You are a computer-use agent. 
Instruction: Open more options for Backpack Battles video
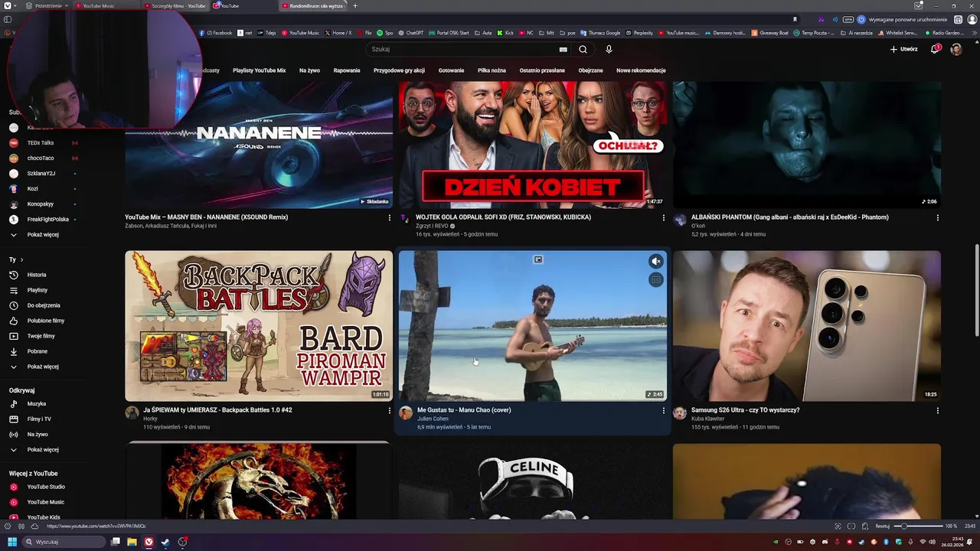point(389,410)
